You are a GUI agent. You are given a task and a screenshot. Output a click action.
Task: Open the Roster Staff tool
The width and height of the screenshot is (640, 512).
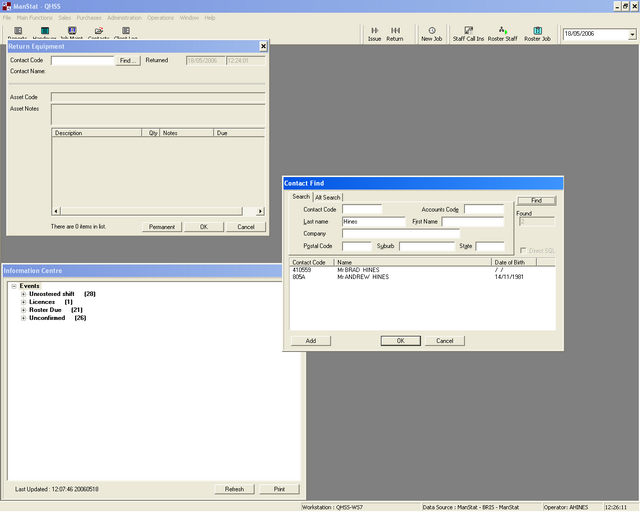point(502,34)
